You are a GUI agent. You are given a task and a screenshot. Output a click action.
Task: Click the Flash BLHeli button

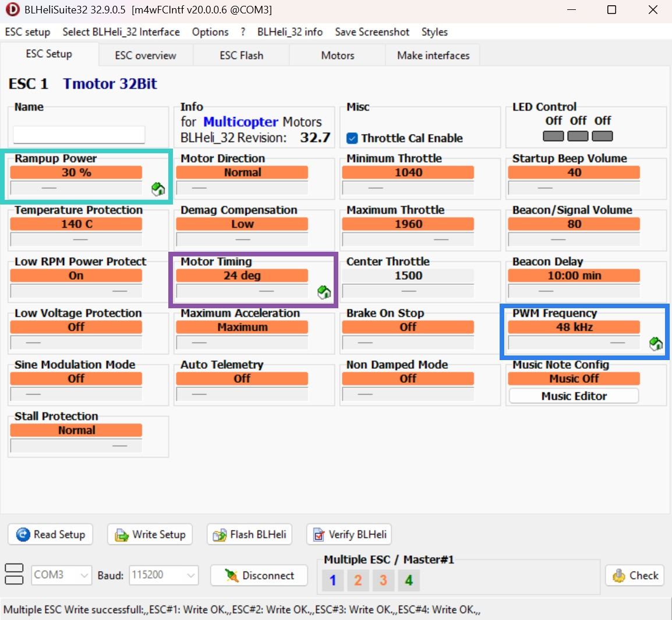pos(250,534)
